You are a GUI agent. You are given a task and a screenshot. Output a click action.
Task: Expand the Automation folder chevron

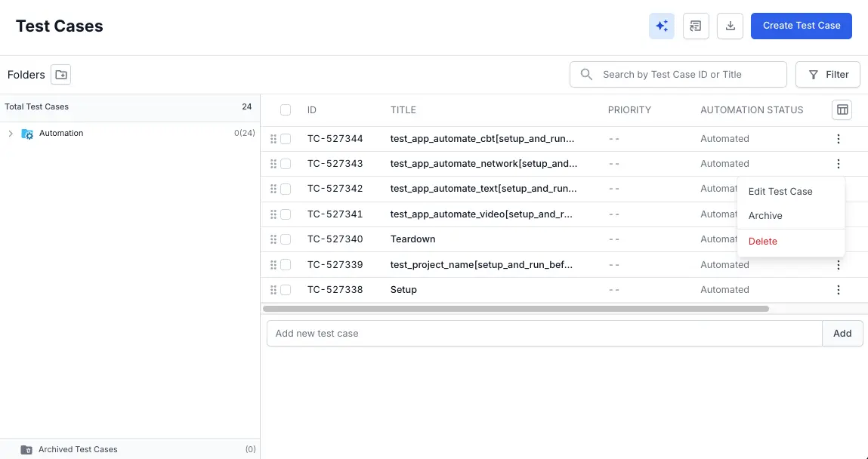coord(11,134)
